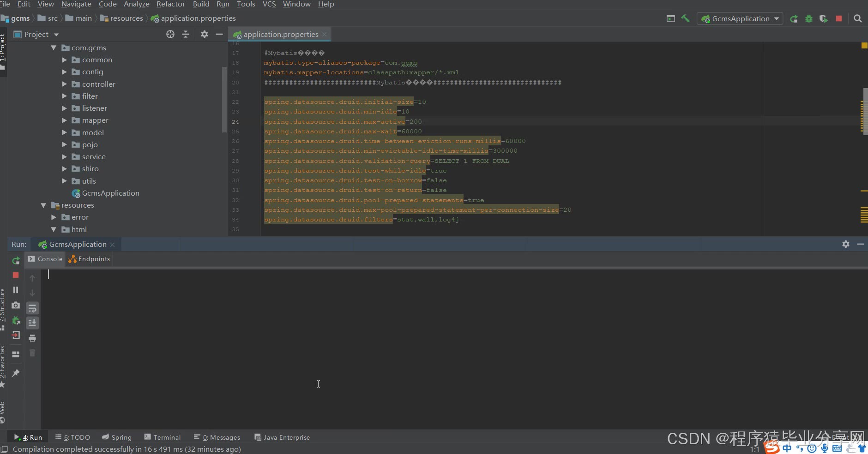
Task: Toggle the Favorites side stripe button
Action: click(x=3, y=366)
